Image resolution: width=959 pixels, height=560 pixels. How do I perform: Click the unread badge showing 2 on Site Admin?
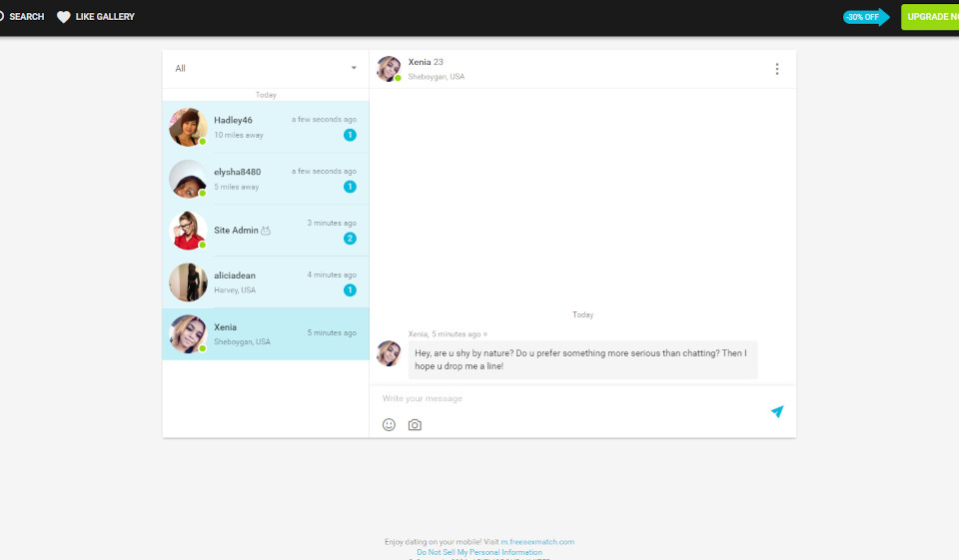point(350,239)
